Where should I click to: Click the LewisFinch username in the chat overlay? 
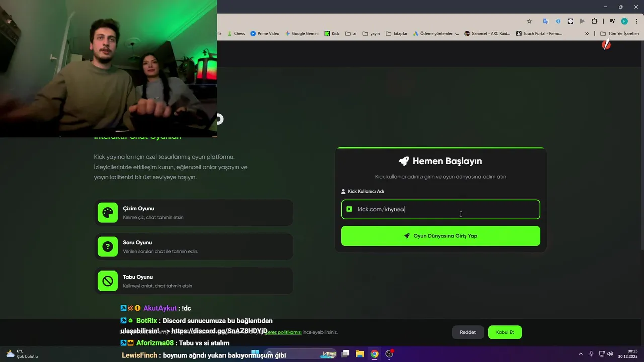[140, 355]
